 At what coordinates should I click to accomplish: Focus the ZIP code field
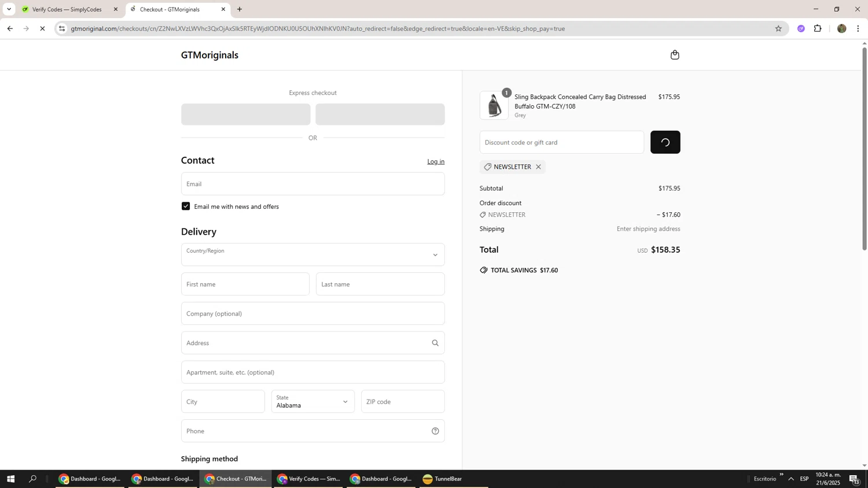pyautogui.click(x=403, y=401)
